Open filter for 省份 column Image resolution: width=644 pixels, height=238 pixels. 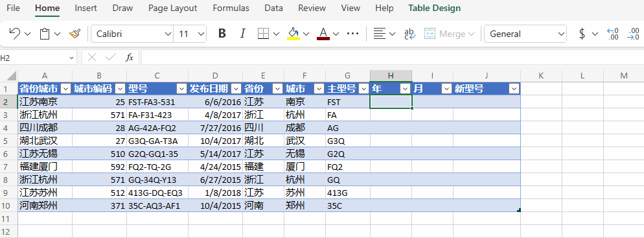tap(278, 88)
